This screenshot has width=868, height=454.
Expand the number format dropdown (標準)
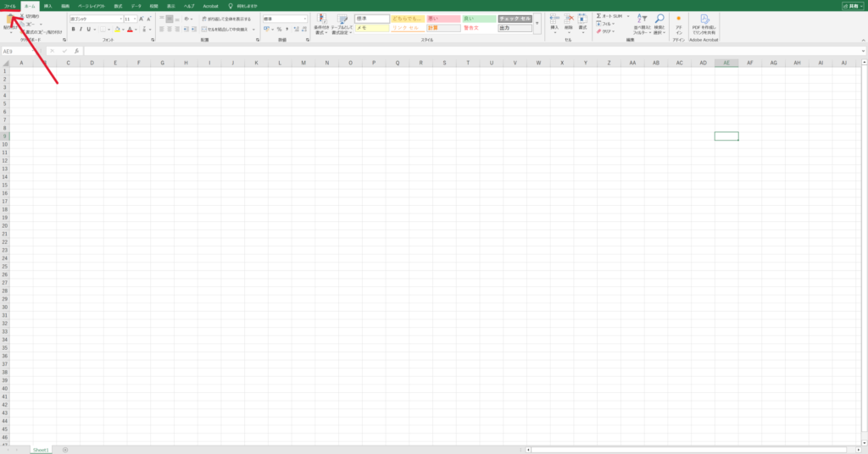(305, 19)
